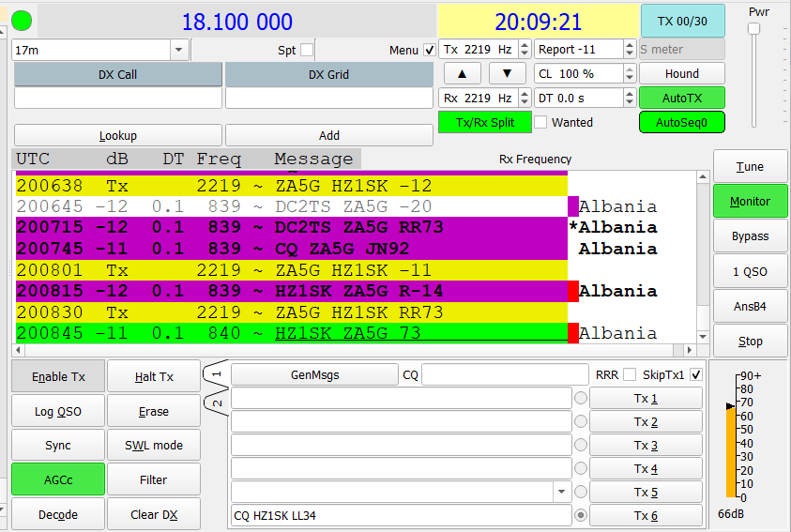Screen dimensions: 791x532
Task: Click the Lookup button
Action: point(118,135)
